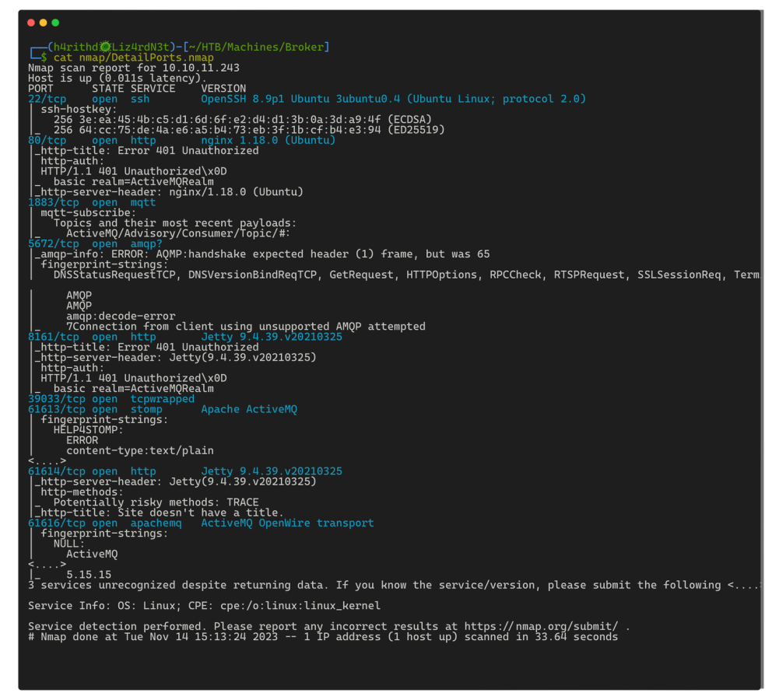The width and height of the screenshot is (779, 700).
Task: Select the 61613/tcp stomp Apache ActiveMQ entry
Action: pos(162,409)
